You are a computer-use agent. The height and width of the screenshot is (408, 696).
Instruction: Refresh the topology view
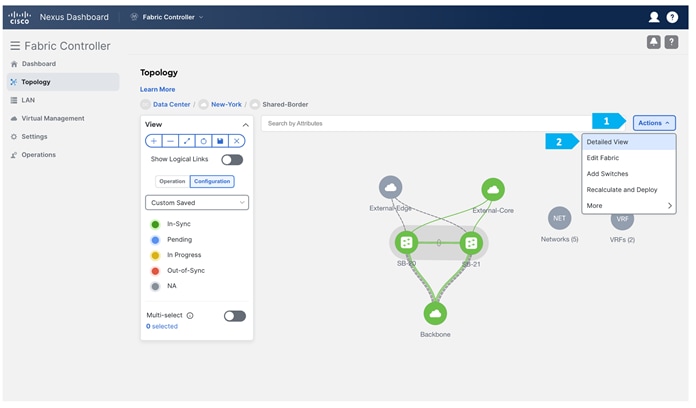203,141
